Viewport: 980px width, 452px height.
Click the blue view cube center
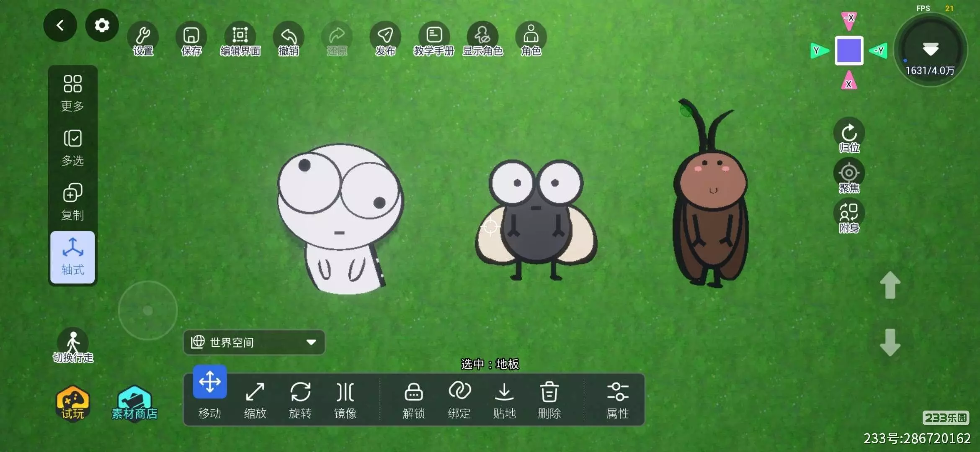(849, 51)
